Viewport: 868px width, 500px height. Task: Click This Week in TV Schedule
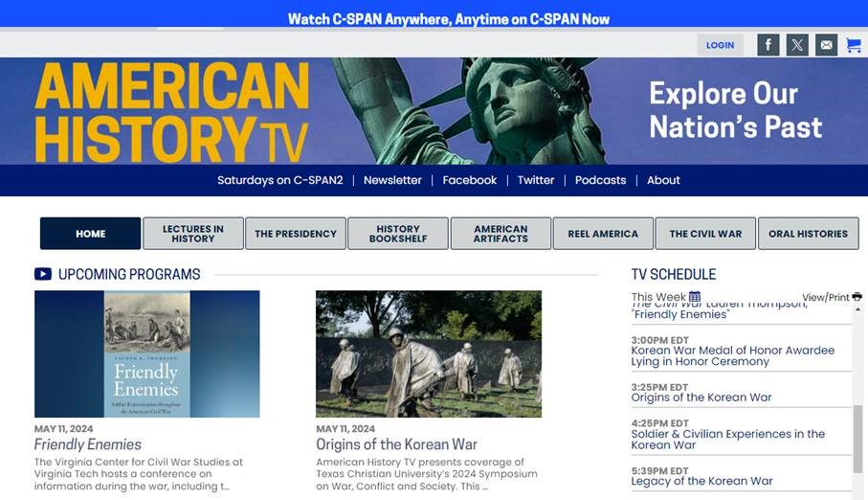tap(658, 297)
